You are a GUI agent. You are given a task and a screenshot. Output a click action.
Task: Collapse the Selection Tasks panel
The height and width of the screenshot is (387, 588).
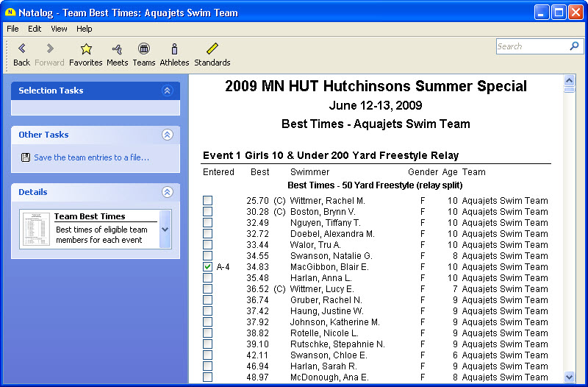click(168, 90)
